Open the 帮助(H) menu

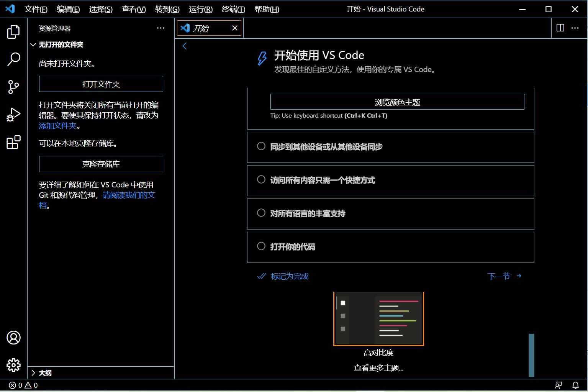point(267,9)
